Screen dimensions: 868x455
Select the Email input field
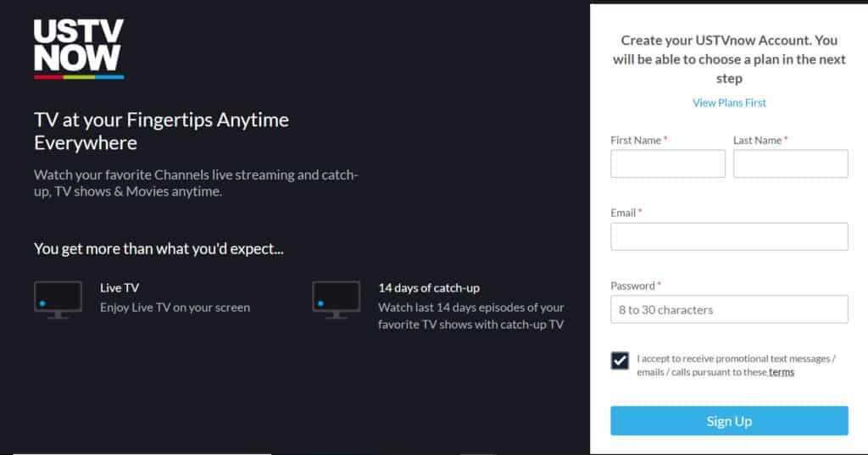[x=729, y=236]
